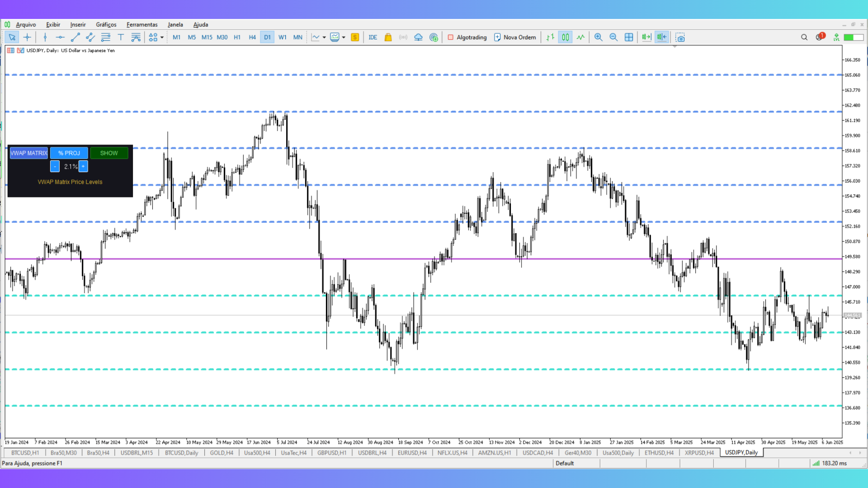Screen dimensions: 868x488
Task: Select the H4 timeframe
Action: pyautogui.click(x=252, y=38)
